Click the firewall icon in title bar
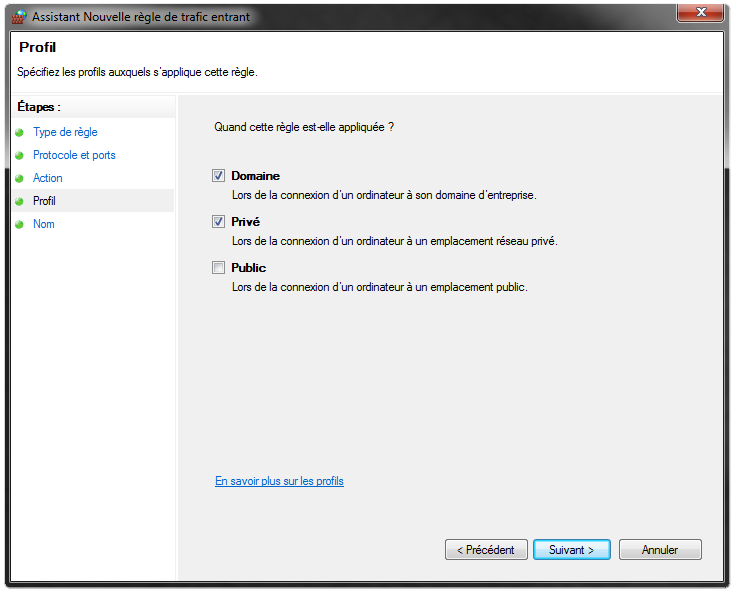 [19, 16]
